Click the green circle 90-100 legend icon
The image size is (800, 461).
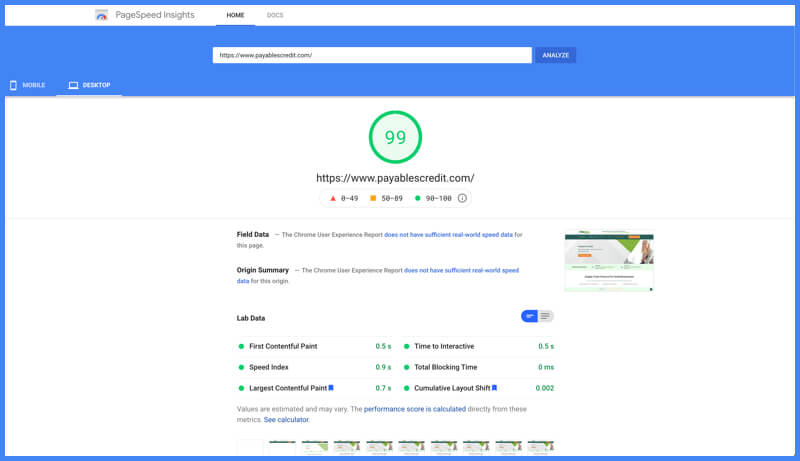click(417, 198)
